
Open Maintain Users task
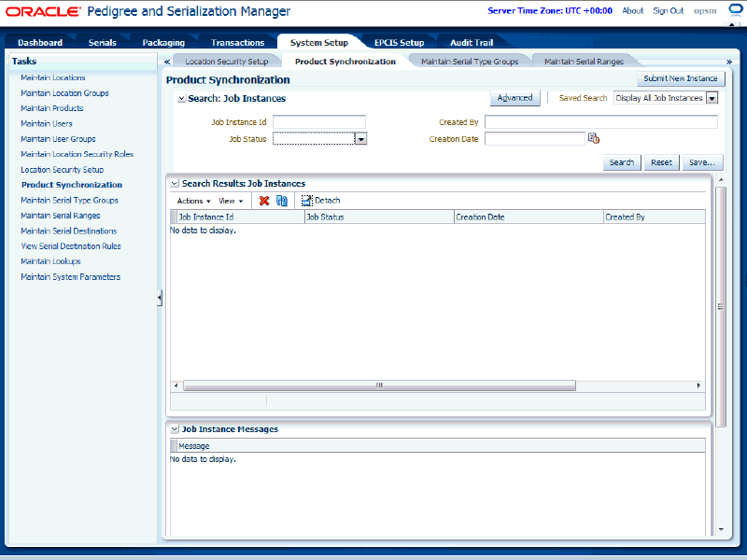tap(47, 123)
